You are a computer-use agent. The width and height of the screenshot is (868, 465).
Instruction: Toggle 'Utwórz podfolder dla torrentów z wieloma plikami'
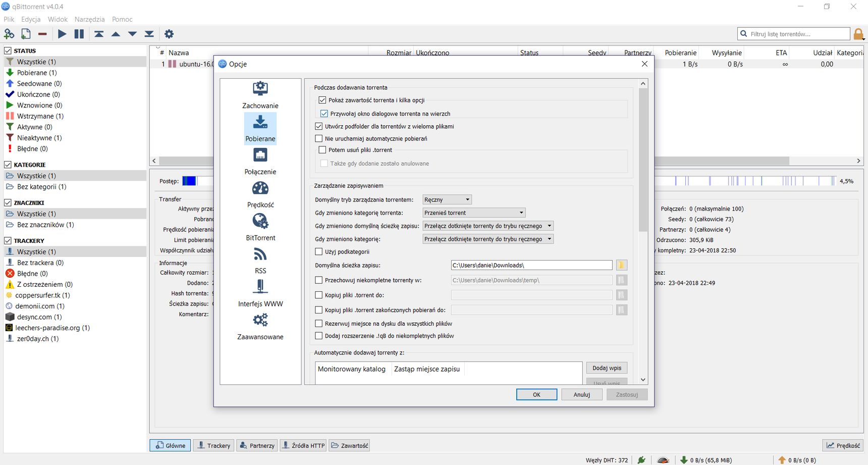[318, 126]
